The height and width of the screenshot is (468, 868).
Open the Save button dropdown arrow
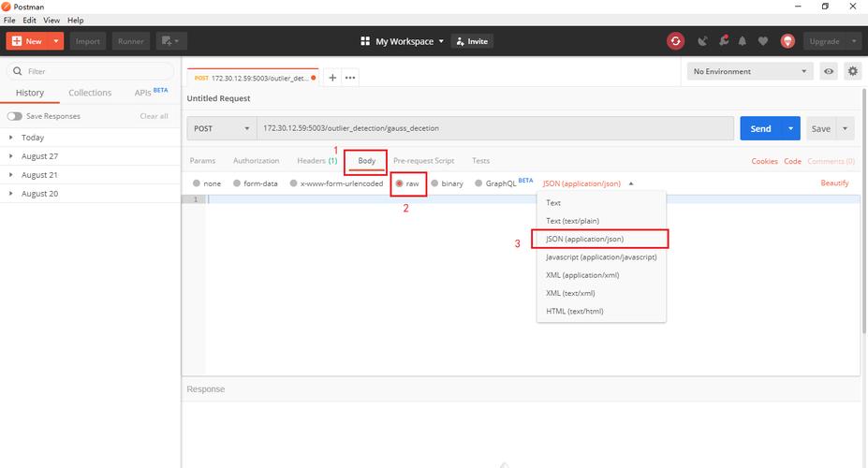[845, 128]
